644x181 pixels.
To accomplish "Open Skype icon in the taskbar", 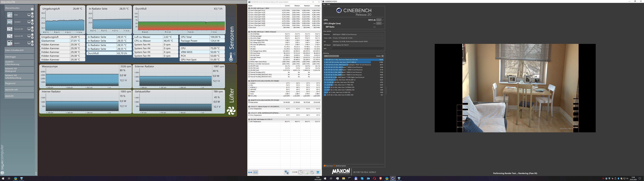I will [362, 178].
